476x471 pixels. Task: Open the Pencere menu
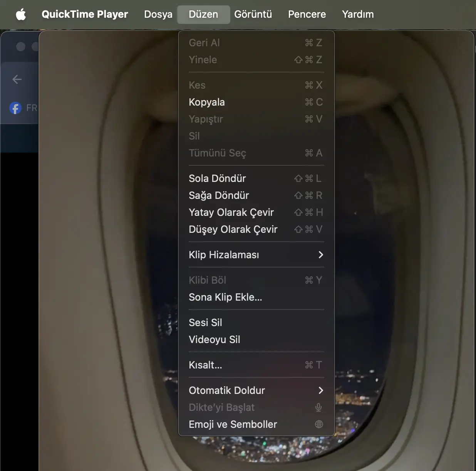307,14
